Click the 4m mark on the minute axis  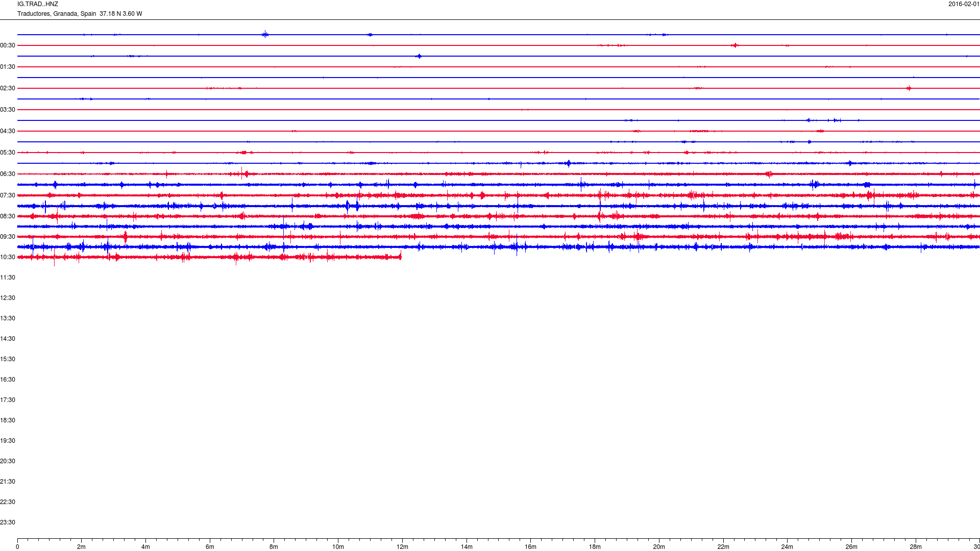pyautogui.click(x=145, y=547)
